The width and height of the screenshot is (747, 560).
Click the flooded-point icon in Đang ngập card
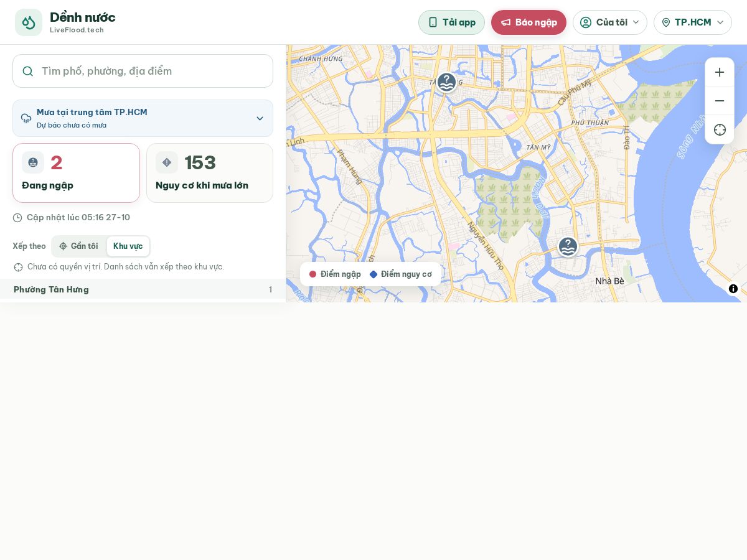(33, 162)
